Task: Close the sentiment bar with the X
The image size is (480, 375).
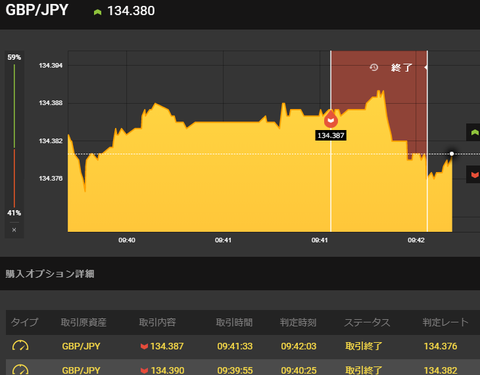Action: coord(14,230)
